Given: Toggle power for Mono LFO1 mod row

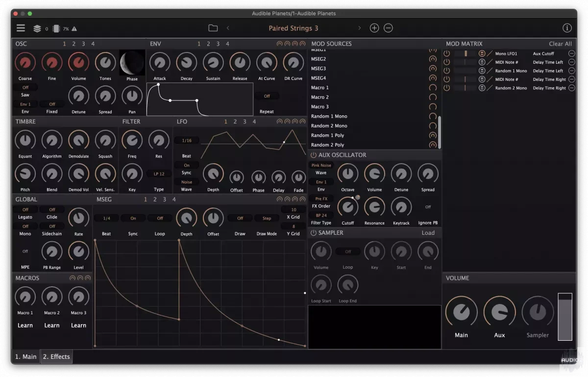Looking at the screenshot, I should 446,53.
